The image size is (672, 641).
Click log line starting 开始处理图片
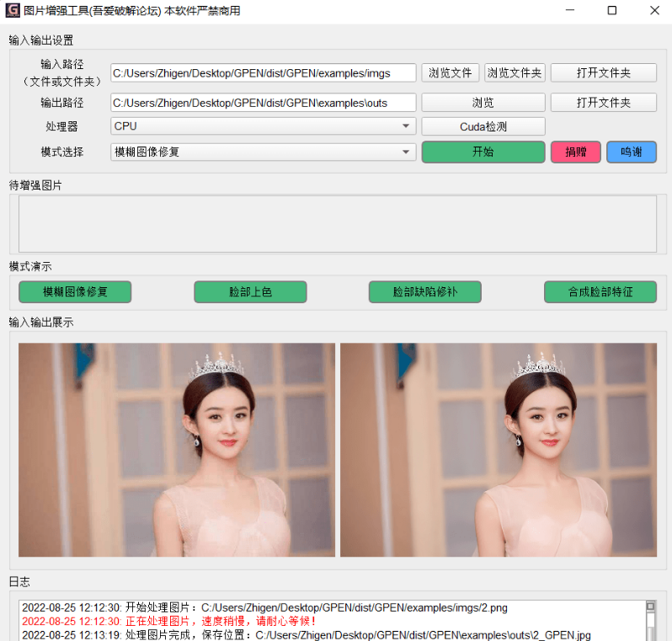(264, 607)
